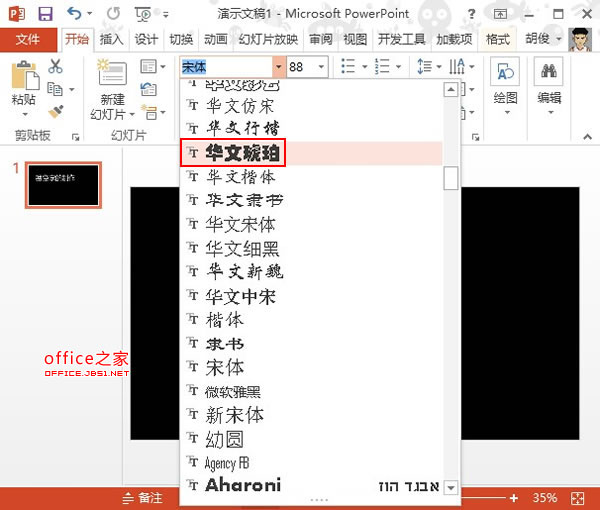Viewport: 600px width, 510px height.
Task: Click the numbered list icon
Action: click(382, 66)
